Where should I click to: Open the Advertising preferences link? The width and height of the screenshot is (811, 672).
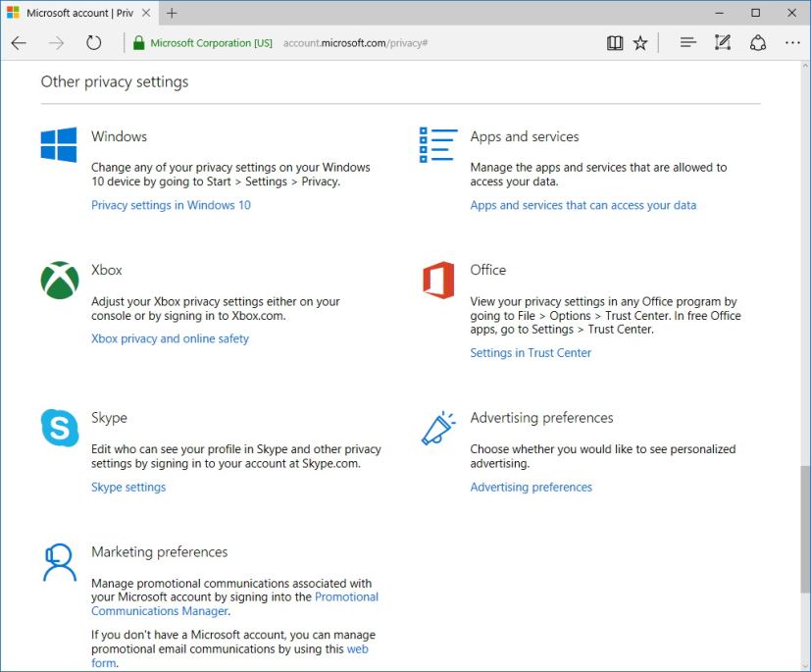click(532, 488)
